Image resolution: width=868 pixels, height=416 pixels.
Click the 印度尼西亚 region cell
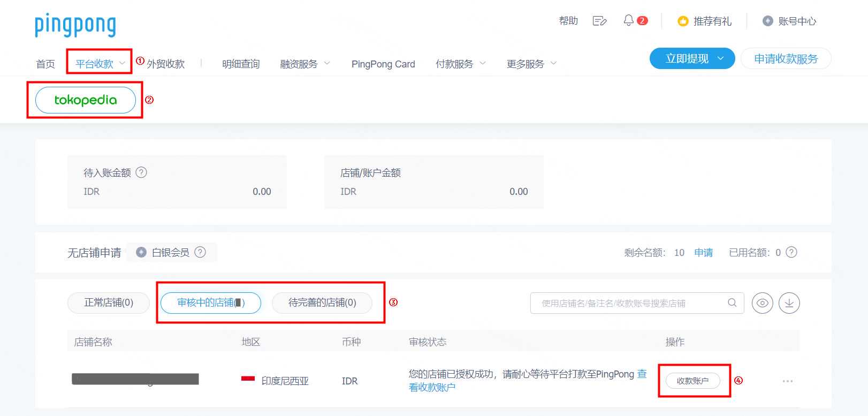[x=285, y=381]
